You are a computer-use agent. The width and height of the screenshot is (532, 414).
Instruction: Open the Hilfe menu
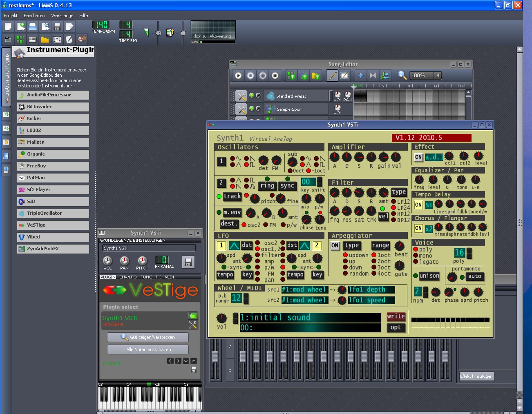(x=84, y=16)
